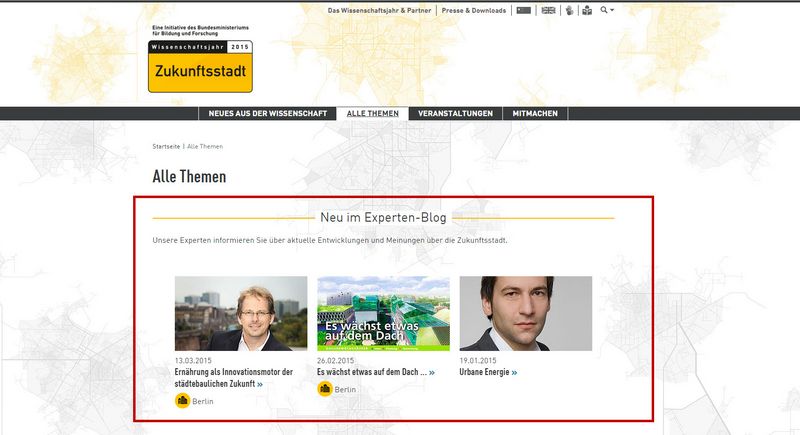Open the sign language icon in the top bar

570,10
